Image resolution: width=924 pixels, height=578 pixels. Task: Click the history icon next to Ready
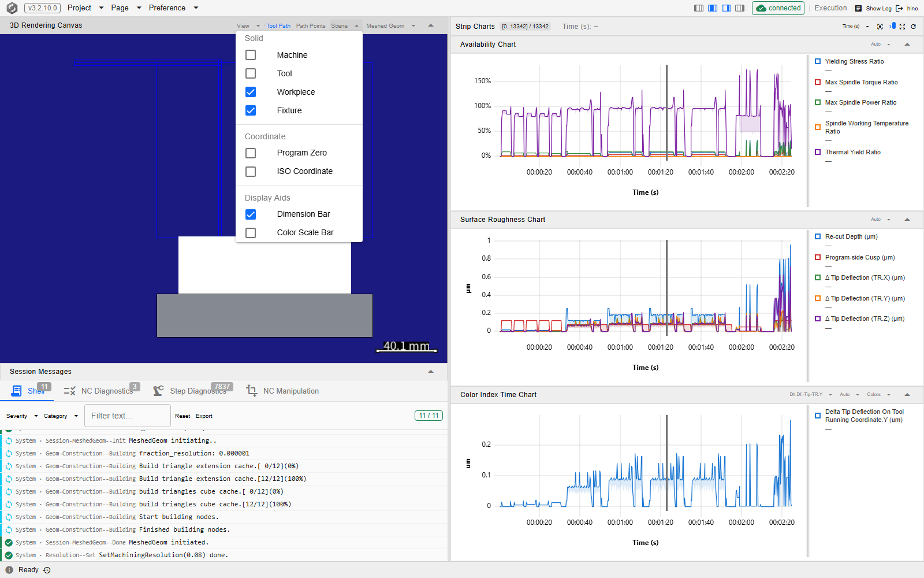47,570
